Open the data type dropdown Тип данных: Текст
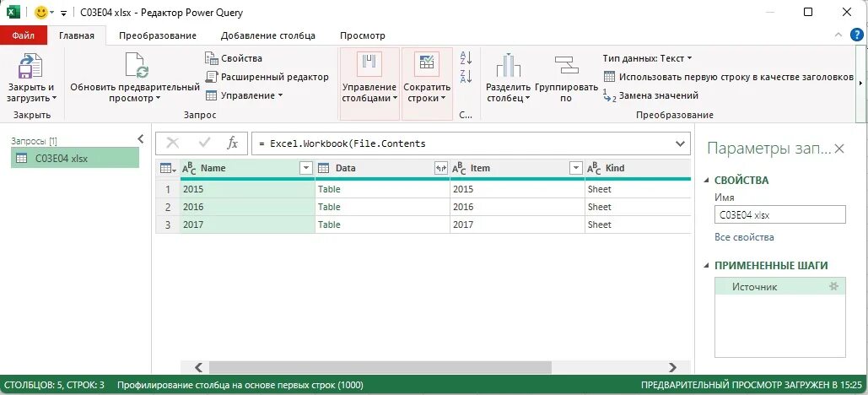868x395 pixels. (648, 58)
